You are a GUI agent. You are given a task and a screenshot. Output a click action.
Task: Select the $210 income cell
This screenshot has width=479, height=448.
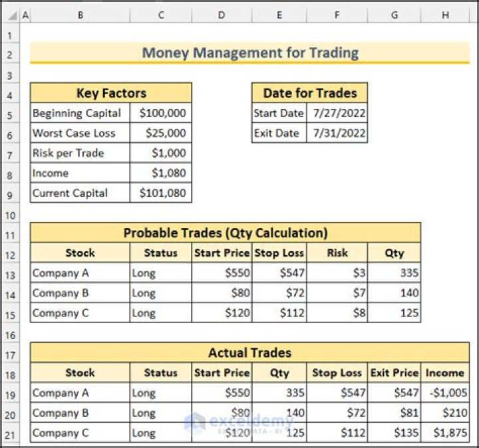(x=445, y=413)
